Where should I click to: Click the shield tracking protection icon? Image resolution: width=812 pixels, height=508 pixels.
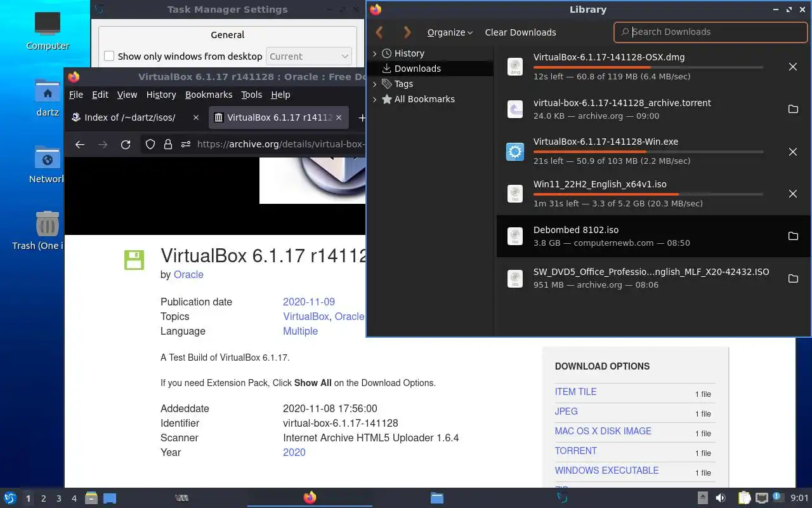coord(150,144)
